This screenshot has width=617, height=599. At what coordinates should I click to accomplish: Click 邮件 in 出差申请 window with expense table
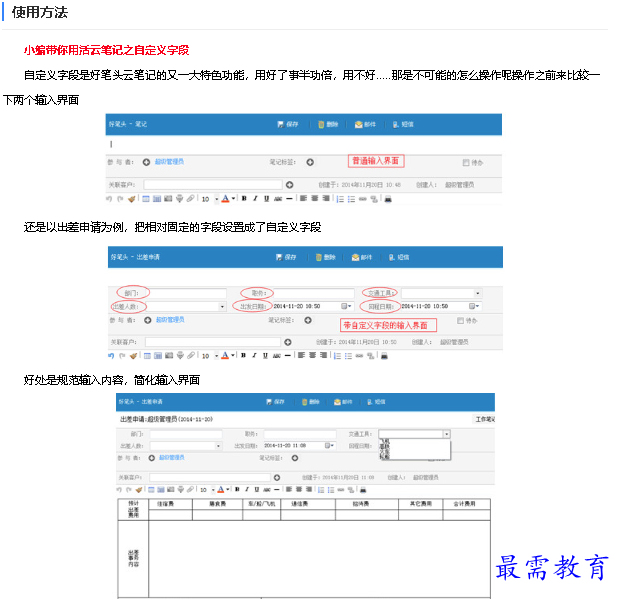click(x=343, y=402)
